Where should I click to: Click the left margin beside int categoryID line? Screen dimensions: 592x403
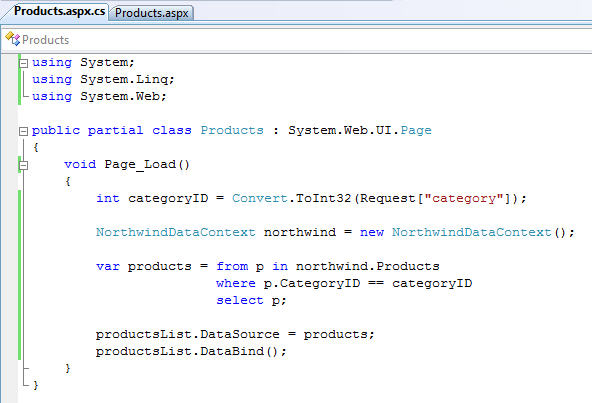9,198
